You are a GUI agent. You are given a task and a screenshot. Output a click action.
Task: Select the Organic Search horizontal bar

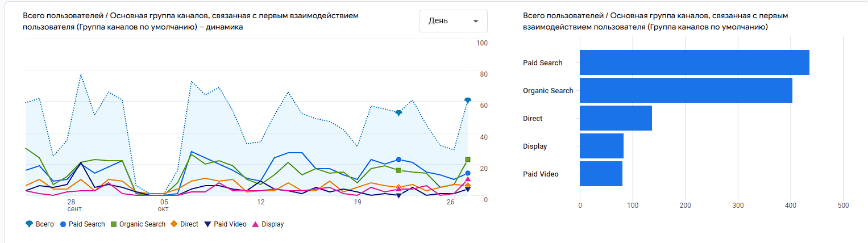[686, 90]
